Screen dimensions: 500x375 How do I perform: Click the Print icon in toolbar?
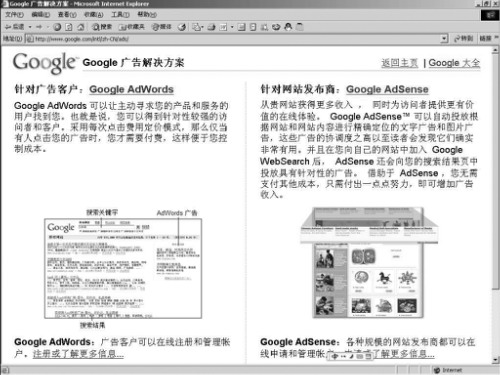click(211, 27)
